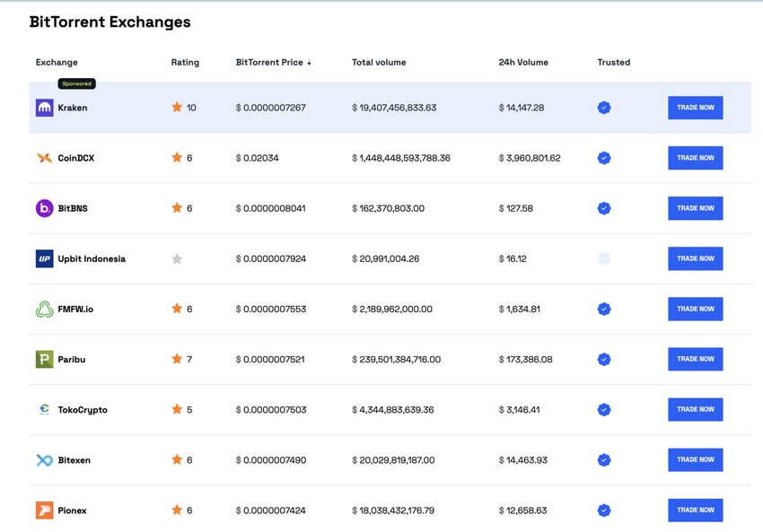
Task: Click Kraken's trusted verified badge
Action: (x=604, y=108)
